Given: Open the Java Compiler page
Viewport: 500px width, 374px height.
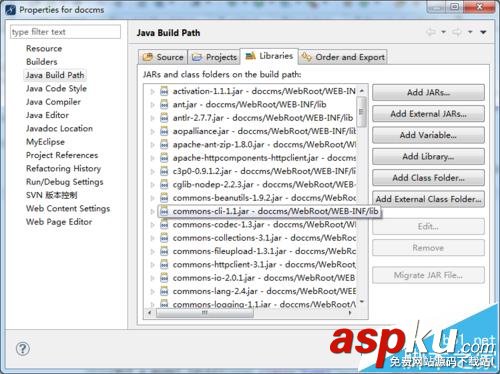Looking at the screenshot, I should (x=53, y=102).
